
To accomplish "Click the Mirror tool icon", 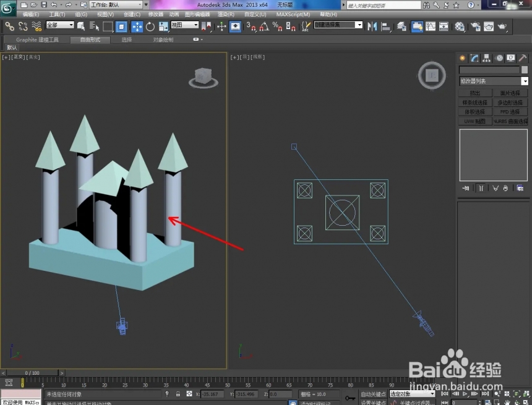I will (372, 27).
